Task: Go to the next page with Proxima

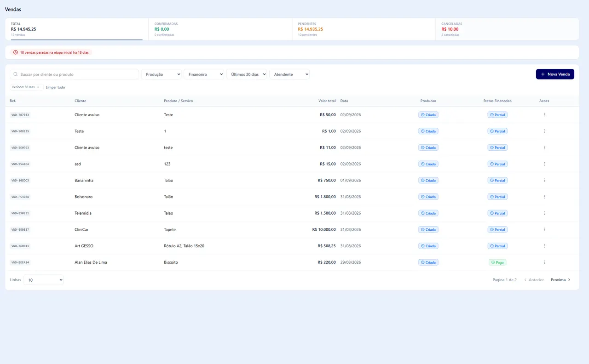Action: coord(560,280)
